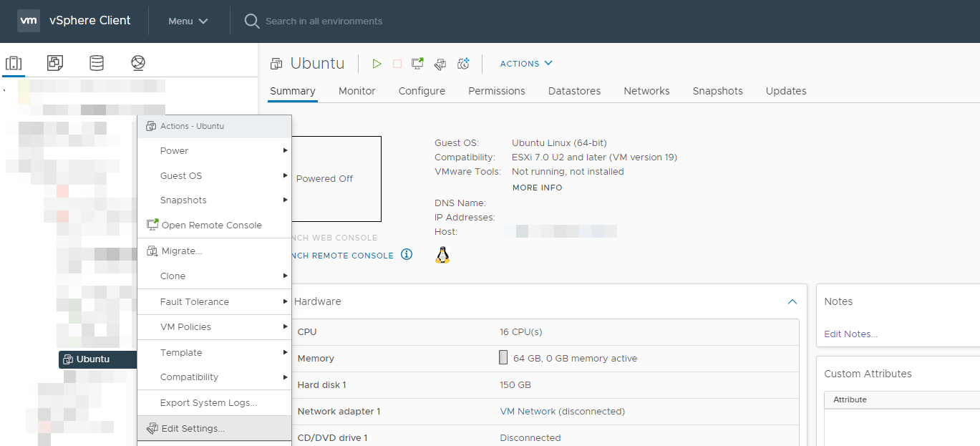The height and width of the screenshot is (446, 980).
Task: Open the ACTIONS dropdown
Action: pyautogui.click(x=526, y=64)
